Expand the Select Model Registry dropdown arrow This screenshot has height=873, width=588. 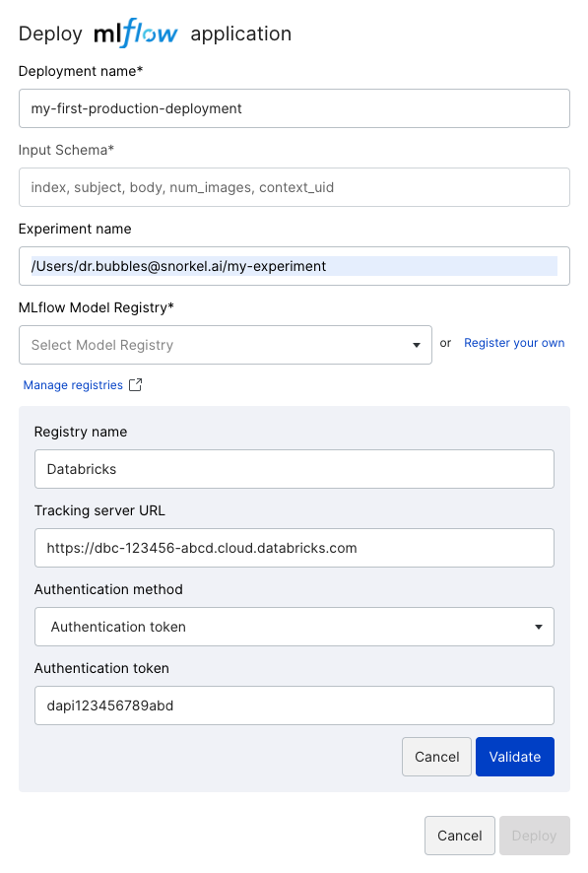[416, 345]
